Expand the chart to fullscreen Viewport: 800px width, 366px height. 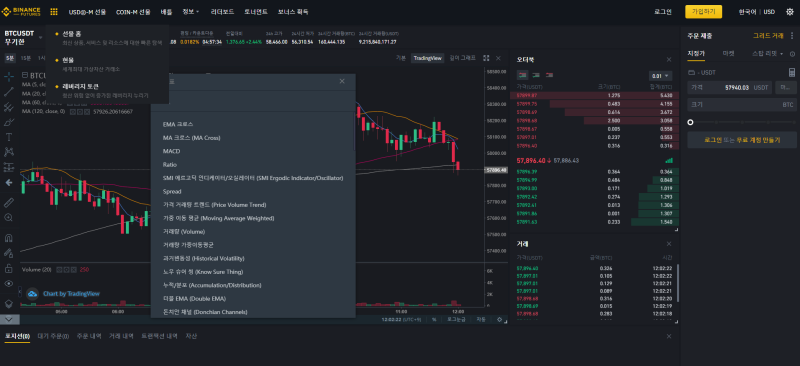tap(486, 58)
